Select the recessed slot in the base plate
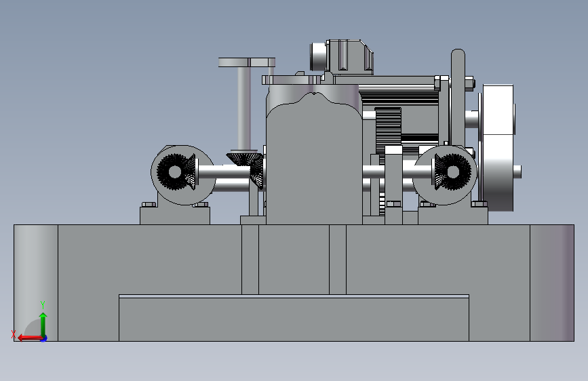Image resolution: width=588 pixels, height=381 pixels. pyautogui.click(x=294, y=319)
